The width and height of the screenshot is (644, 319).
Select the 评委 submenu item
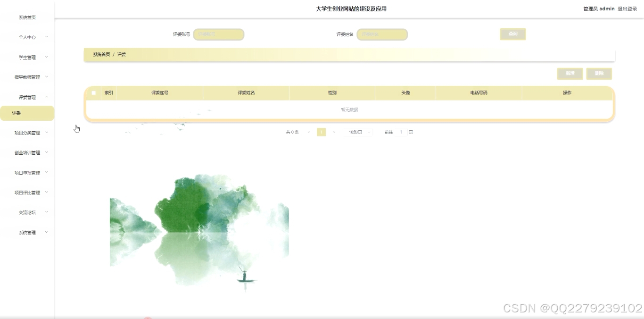(27, 113)
